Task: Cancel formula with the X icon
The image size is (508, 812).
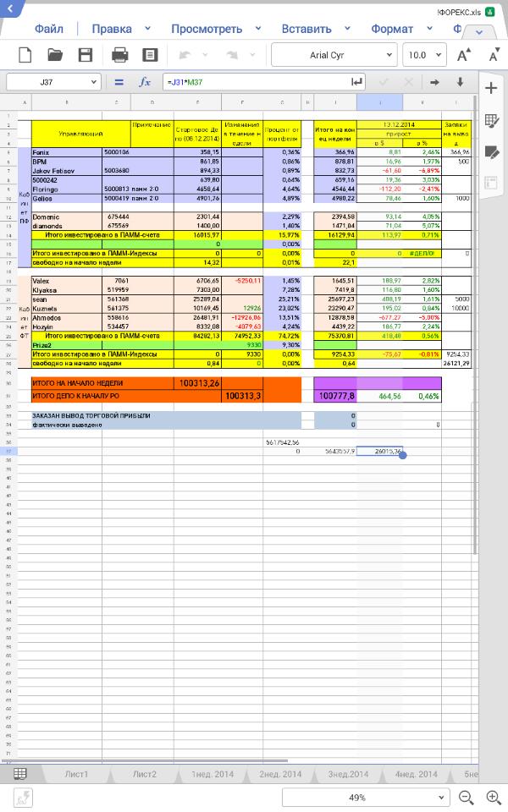Action: point(408,82)
